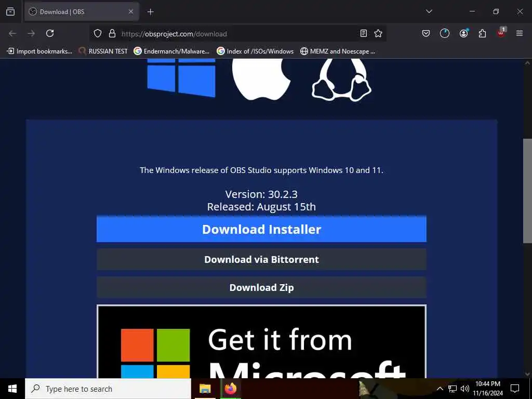Click the Released: August 15th text
The width and height of the screenshot is (532, 399).
(x=261, y=207)
